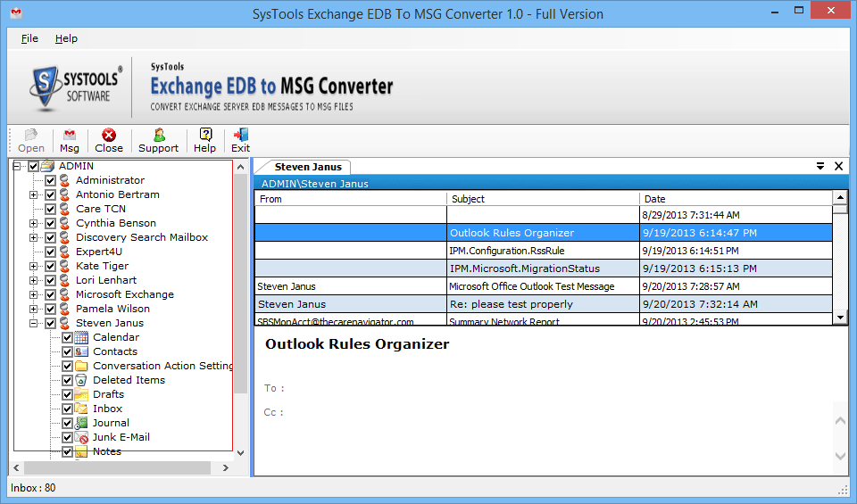Close the Steven Janus message panel
This screenshot has width=857, height=504.
tap(839, 166)
